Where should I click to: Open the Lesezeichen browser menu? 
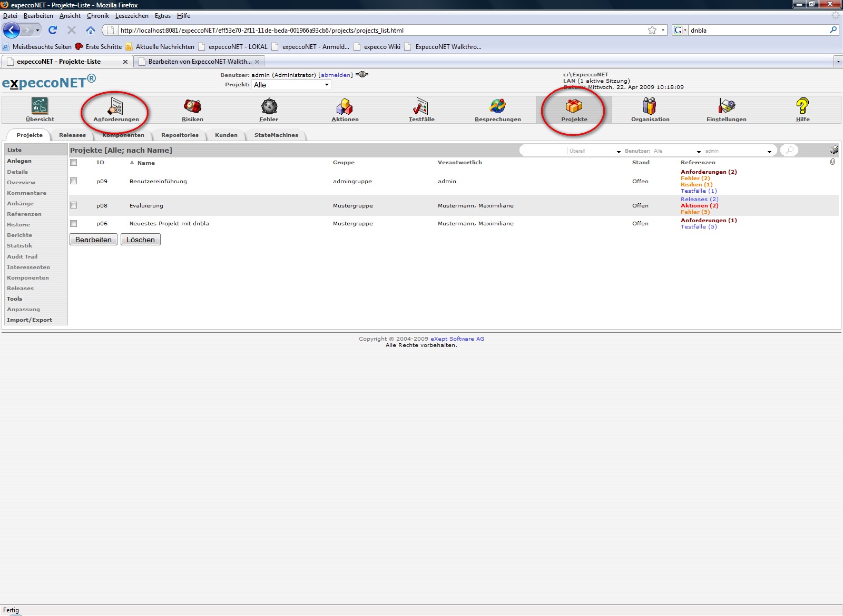click(132, 16)
